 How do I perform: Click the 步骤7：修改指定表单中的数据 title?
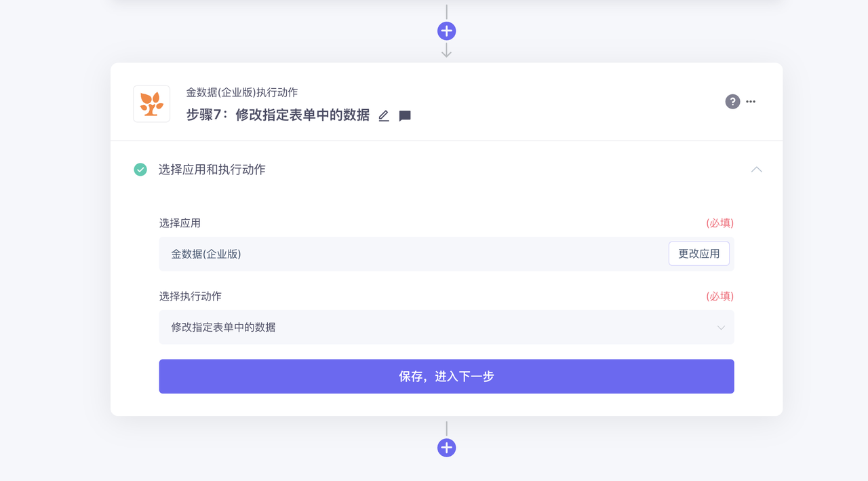(x=278, y=115)
